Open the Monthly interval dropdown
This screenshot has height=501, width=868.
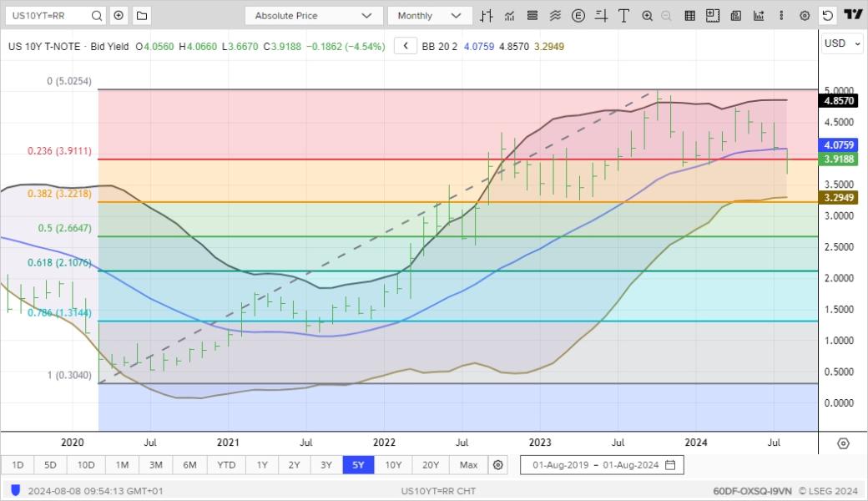click(430, 16)
